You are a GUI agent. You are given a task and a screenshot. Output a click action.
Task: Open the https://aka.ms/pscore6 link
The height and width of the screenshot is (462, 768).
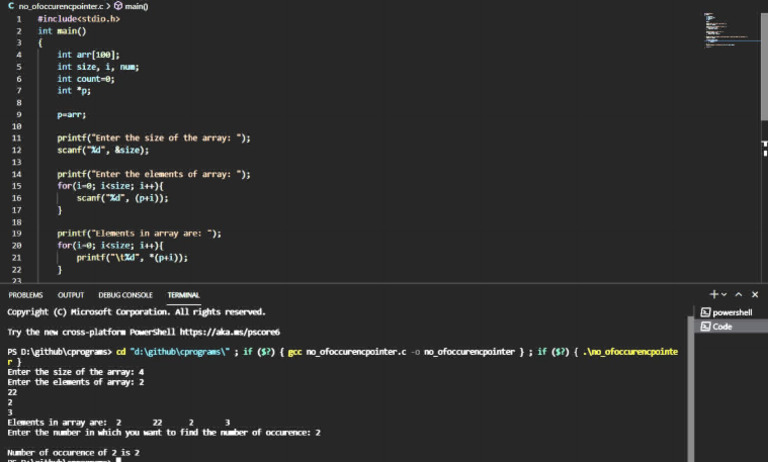click(x=230, y=332)
